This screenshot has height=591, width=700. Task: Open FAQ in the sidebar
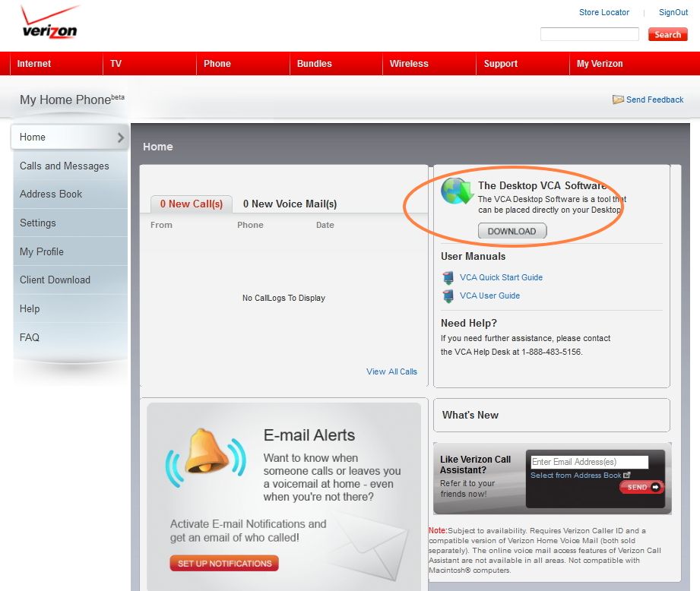click(71, 337)
